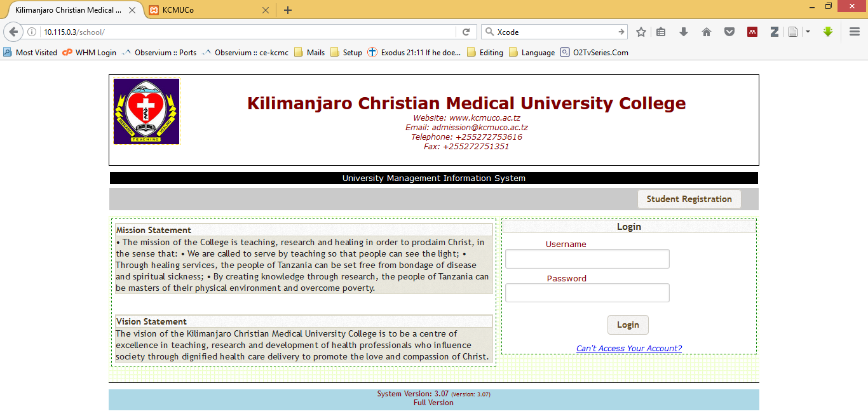Viewport: 868px width, 416px height.
Task: Click the page document toolbar icon
Action: click(793, 32)
